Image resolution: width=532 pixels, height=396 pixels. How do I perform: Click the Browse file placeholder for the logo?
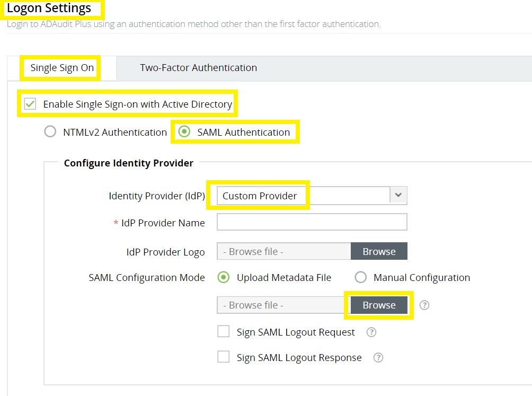pyautogui.click(x=283, y=251)
